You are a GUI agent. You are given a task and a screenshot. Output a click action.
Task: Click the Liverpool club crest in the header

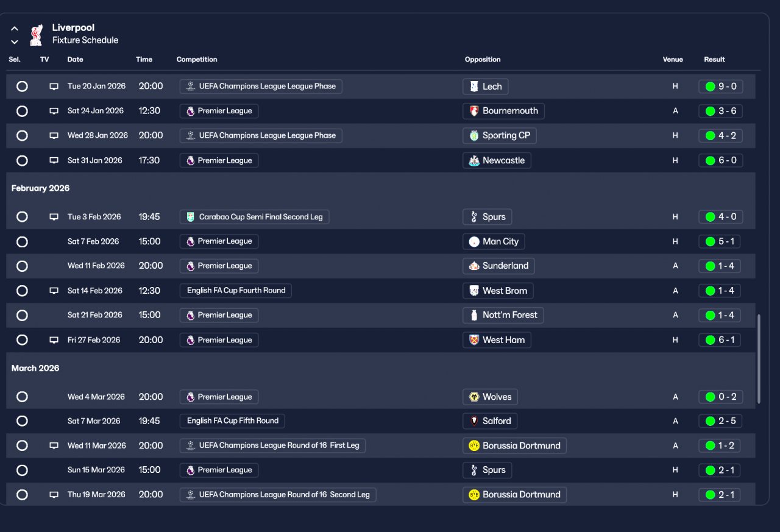(36, 35)
